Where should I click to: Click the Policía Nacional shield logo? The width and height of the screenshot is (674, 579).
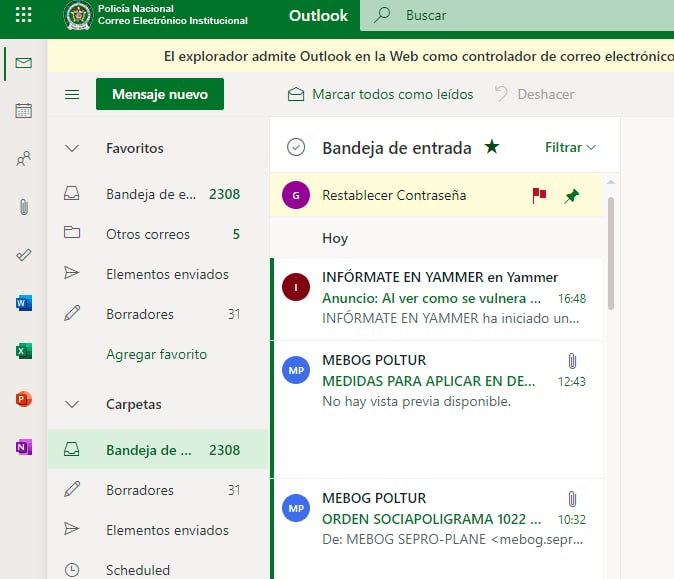tap(78, 15)
